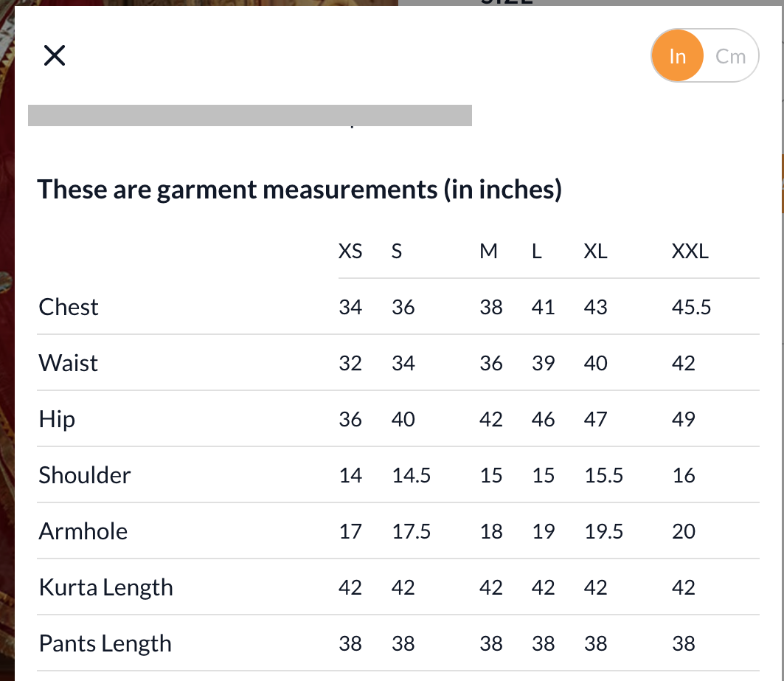The image size is (784, 681).
Task: Click the XS size column header
Action: 350,251
